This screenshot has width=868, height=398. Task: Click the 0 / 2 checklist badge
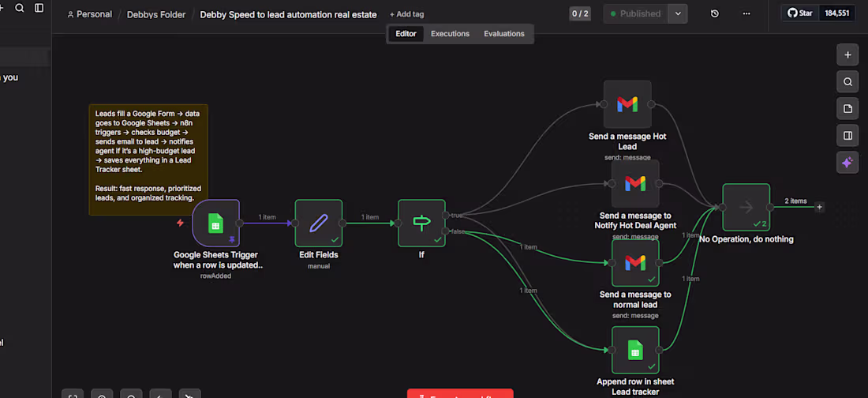[x=580, y=14]
